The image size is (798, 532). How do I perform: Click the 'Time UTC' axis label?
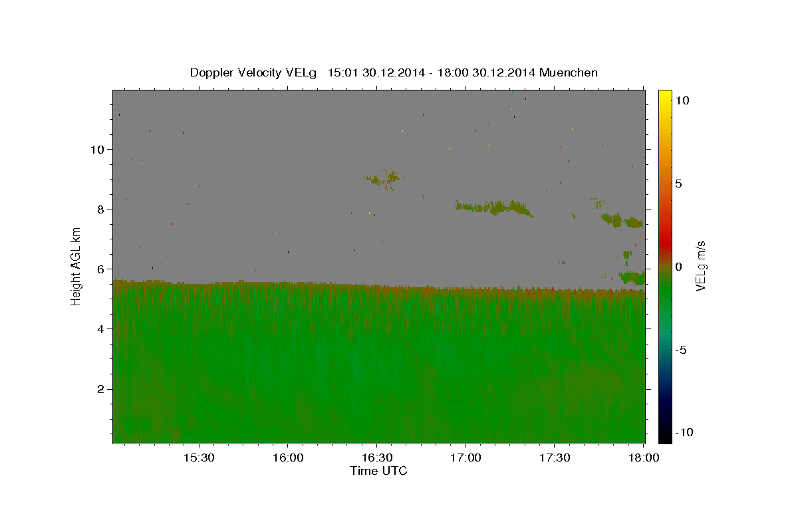click(378, 471)
